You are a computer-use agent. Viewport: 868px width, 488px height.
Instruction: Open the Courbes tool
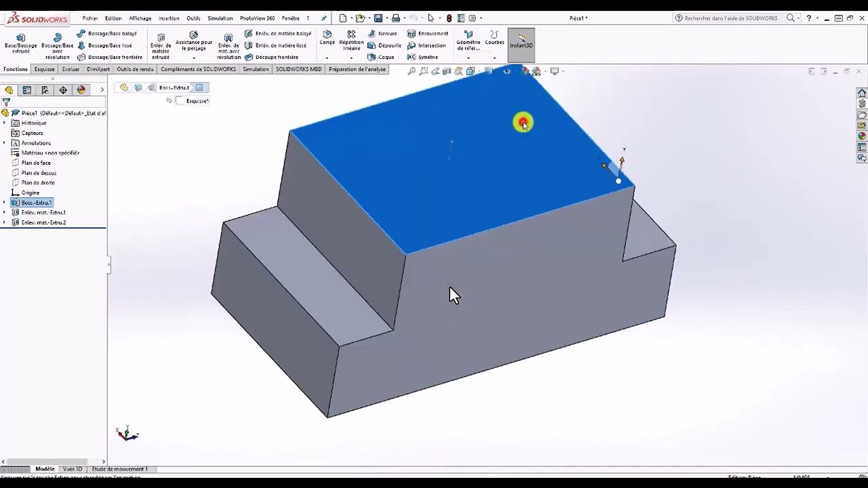[494, 38]
